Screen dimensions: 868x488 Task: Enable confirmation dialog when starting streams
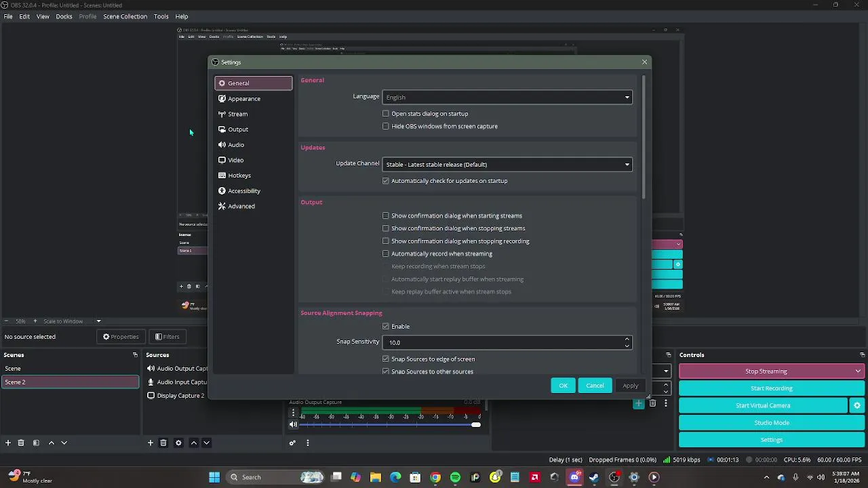(386, 216)
